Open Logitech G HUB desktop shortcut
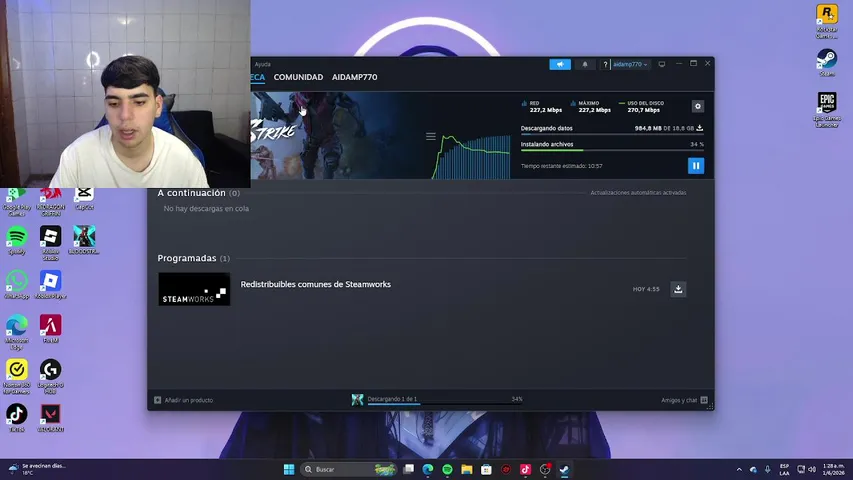This screenshot has height=480, width=853. [x=51, y=376]
